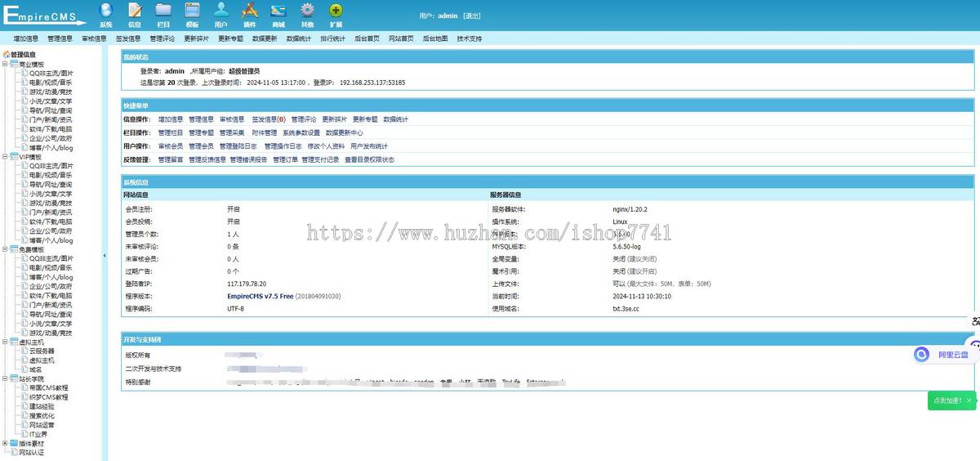Open IT业界 in sidebar tree
Image resolution: width=980 pixels, height=461 pixels.
pyautogui.click(x=38, y=434)
